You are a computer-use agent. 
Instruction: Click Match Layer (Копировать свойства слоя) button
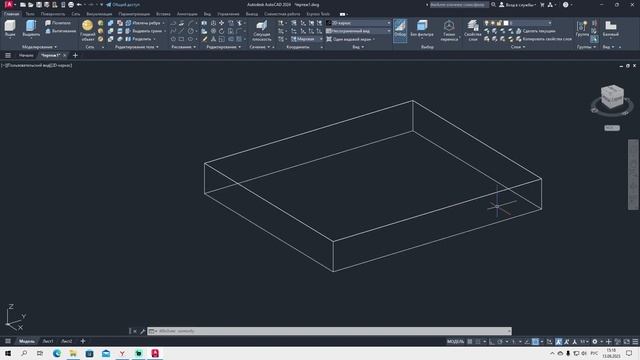pos(543,39)
